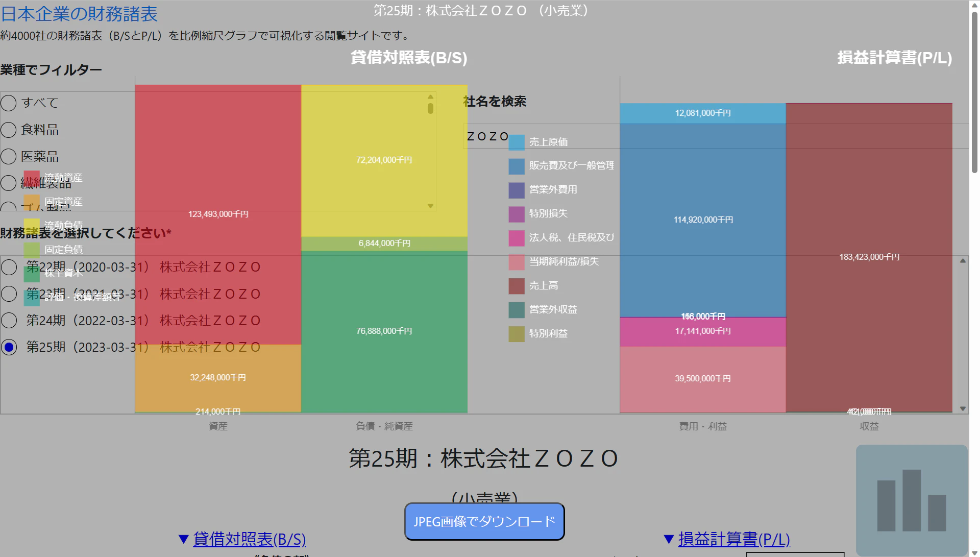Click the 売上原価 legend swatch
Screen dimensions: 980x557
pyautogui.click(x=517, y=142)
